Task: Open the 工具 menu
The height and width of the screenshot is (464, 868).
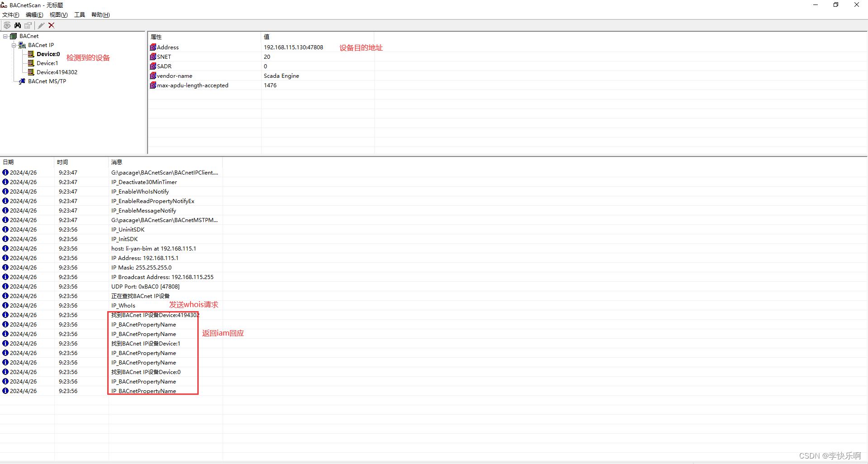Action: tap(80, 15)
